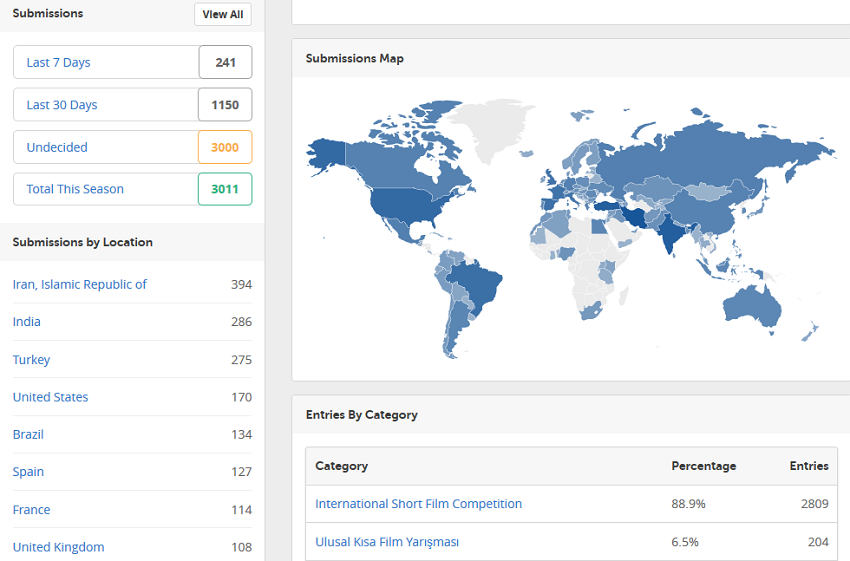
Task: Click United Kingdom location link
Action: (x=58, y=547)
